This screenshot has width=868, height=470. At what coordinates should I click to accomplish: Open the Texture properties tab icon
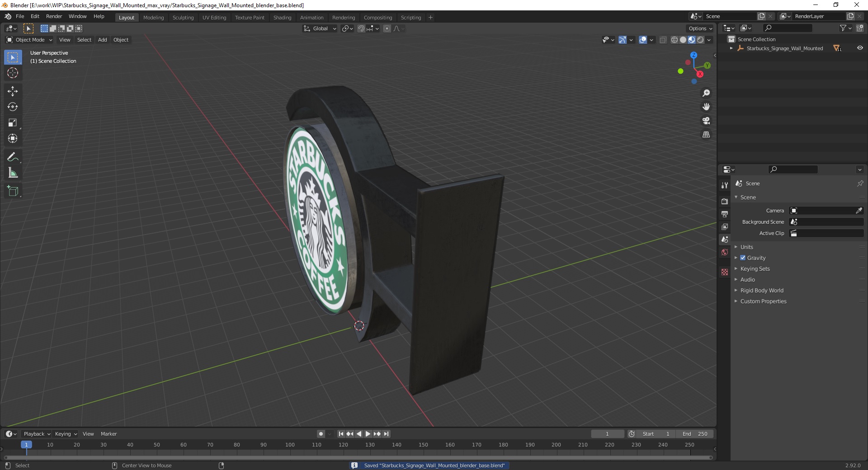(725, 272)
